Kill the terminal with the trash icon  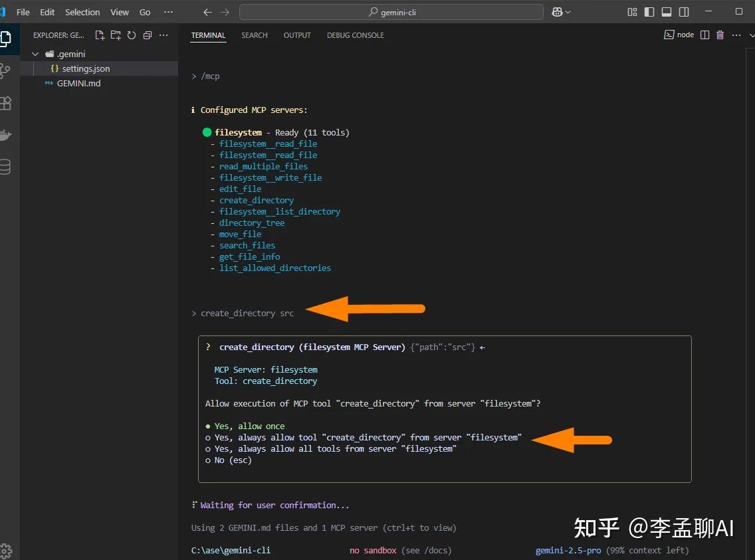(x=720, y=35)
